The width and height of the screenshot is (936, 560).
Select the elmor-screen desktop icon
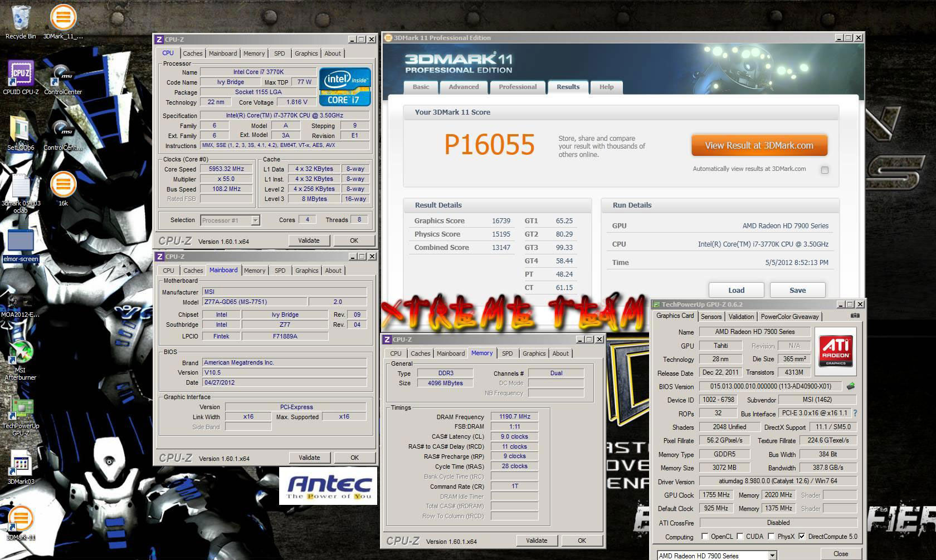coord(21,247)
